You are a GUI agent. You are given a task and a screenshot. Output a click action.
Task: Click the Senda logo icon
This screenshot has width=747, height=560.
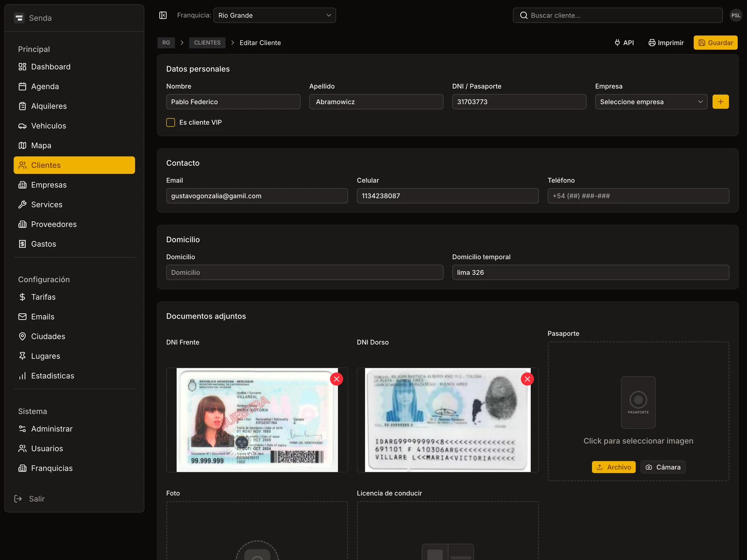click(x=19, y=18)
